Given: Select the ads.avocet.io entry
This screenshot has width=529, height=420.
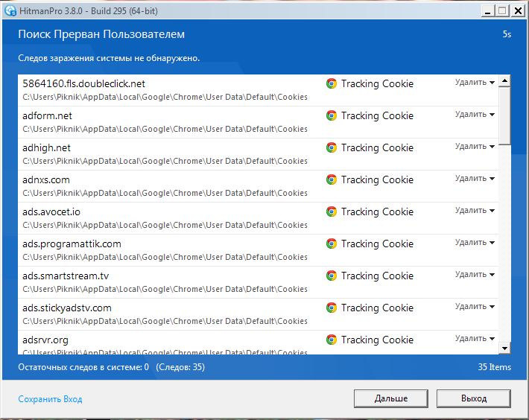Looking at the screenshot, I should click(258, 218).
